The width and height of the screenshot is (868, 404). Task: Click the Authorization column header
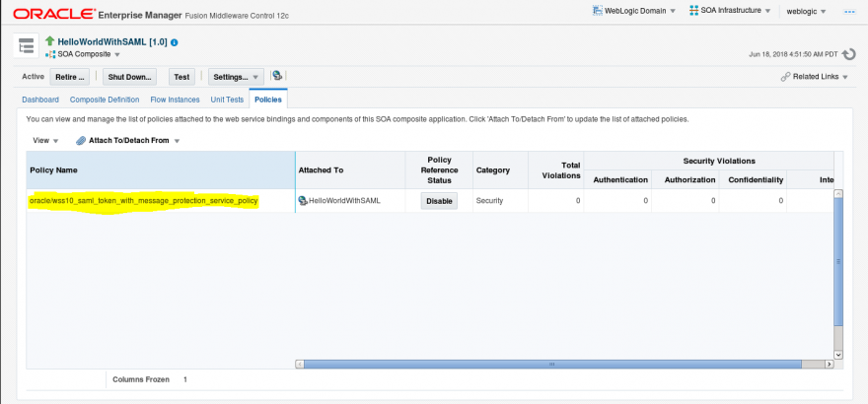coord(686,179)
